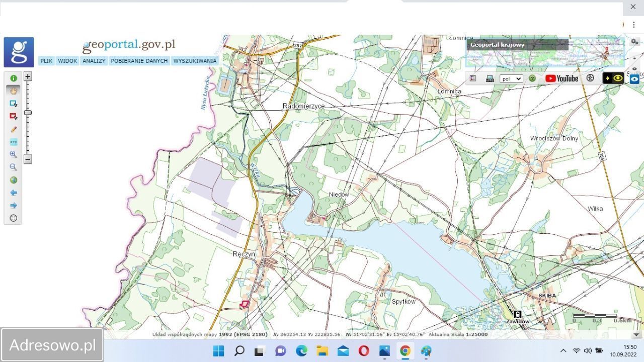This screenshot has width=644, height=362.
Task: Click the zoom slider handle
Action: (x=28, y=113)
